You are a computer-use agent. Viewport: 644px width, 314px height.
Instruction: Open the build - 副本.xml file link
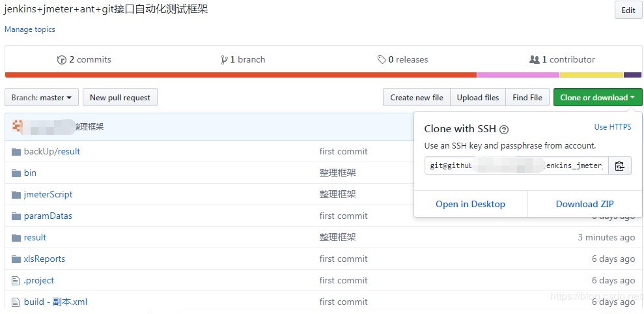(x=55, y=302)
